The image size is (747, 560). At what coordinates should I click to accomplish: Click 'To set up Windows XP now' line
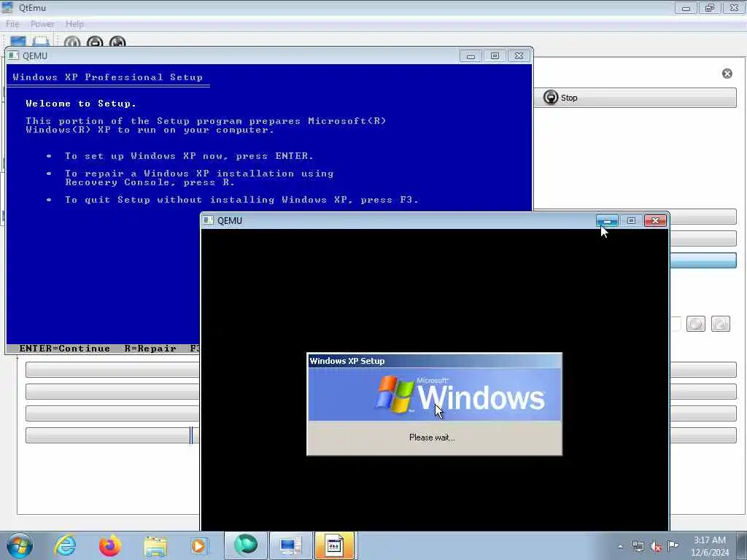click(x=189, y=156)
